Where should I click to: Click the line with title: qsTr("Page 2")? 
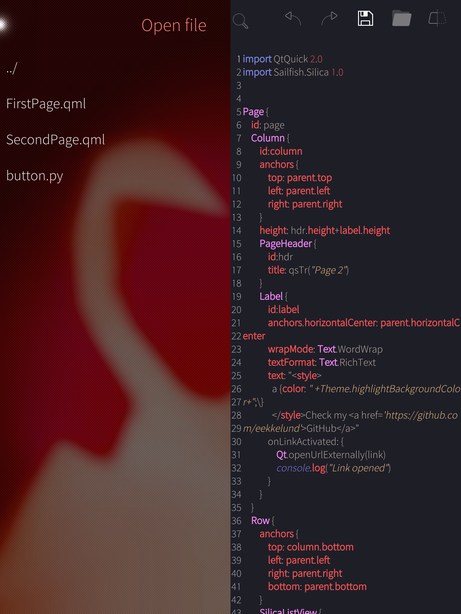tap(309, 270)
